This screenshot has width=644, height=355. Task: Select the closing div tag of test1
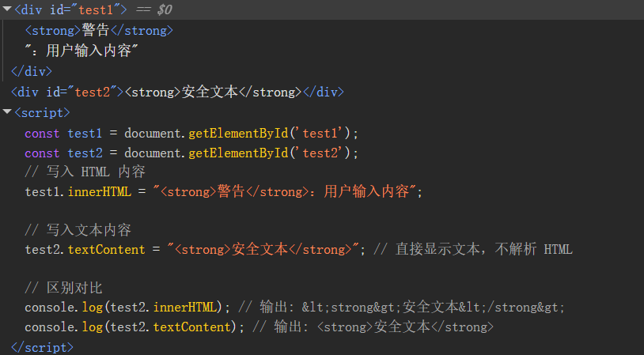coord(32,72)
